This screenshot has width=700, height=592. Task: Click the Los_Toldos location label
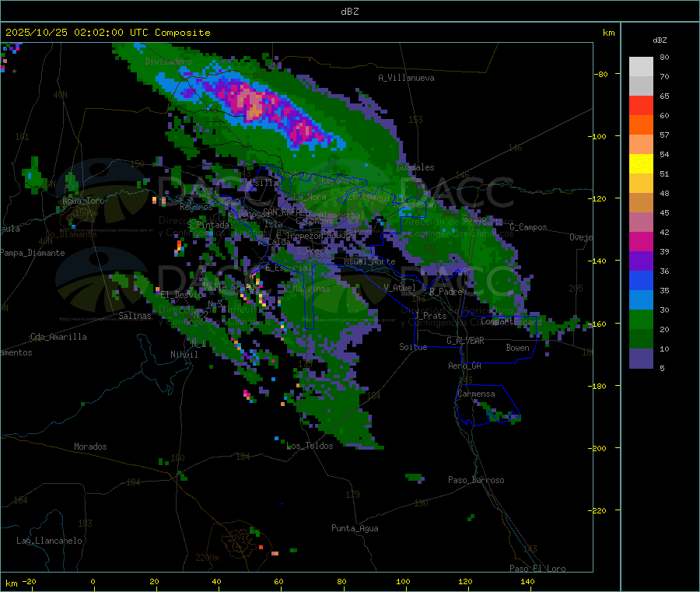point(310,446)
